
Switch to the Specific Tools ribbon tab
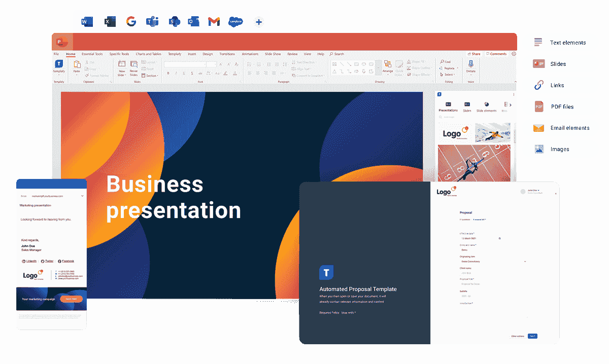coord(119,54)
